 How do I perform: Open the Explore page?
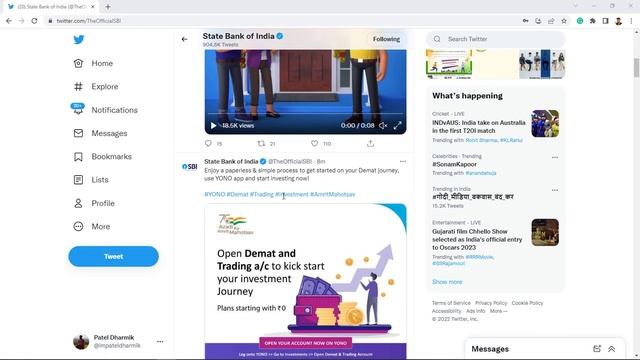(96, 87)
